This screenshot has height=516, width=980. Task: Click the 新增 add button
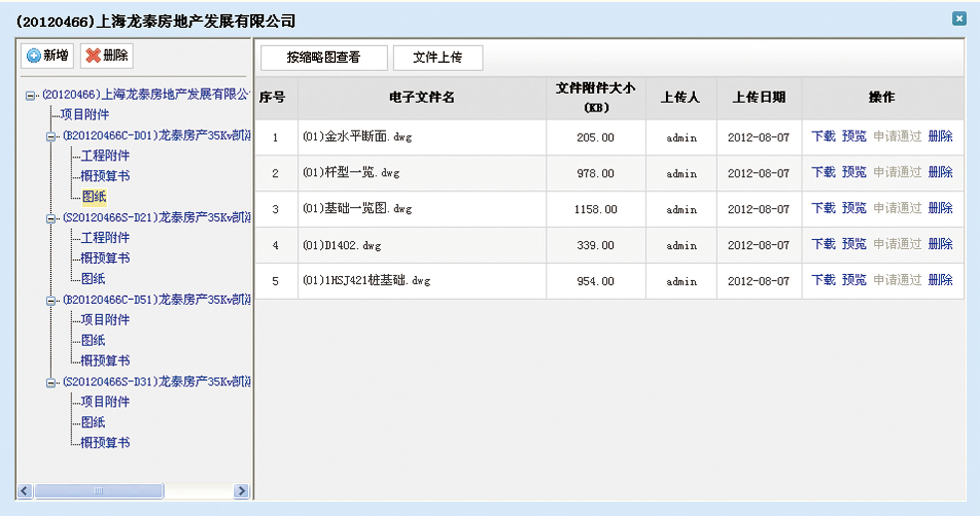point(48,56)
